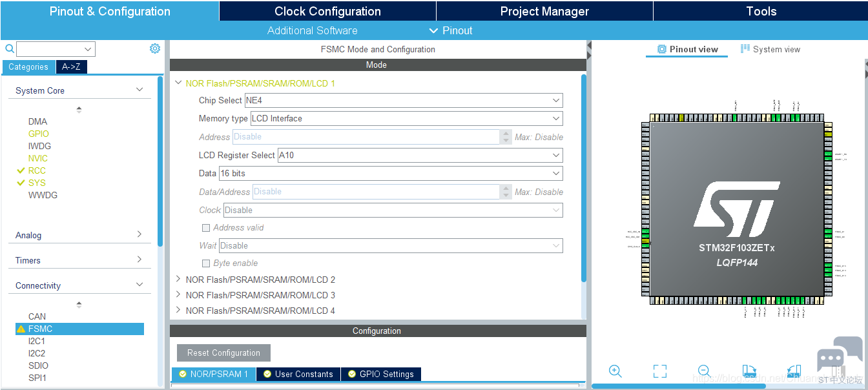868x390 pixels.
Task: Select IWDG peripheral
Action: [x=39, y=146]
